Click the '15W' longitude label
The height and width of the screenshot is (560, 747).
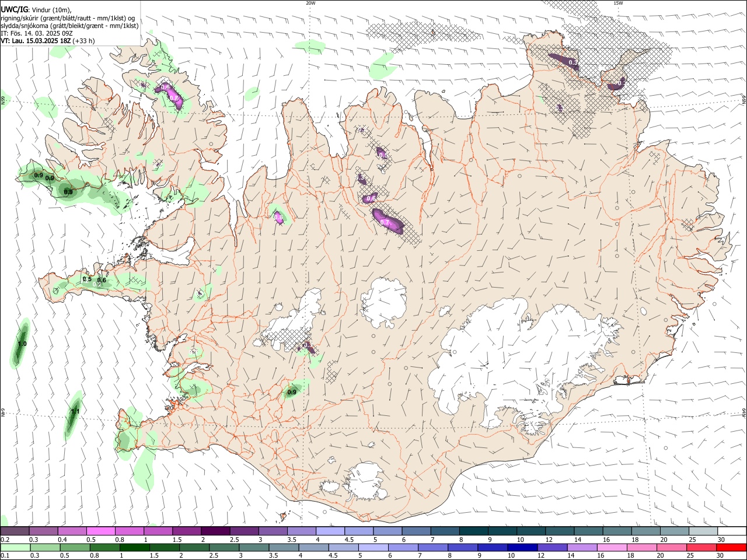618,3
